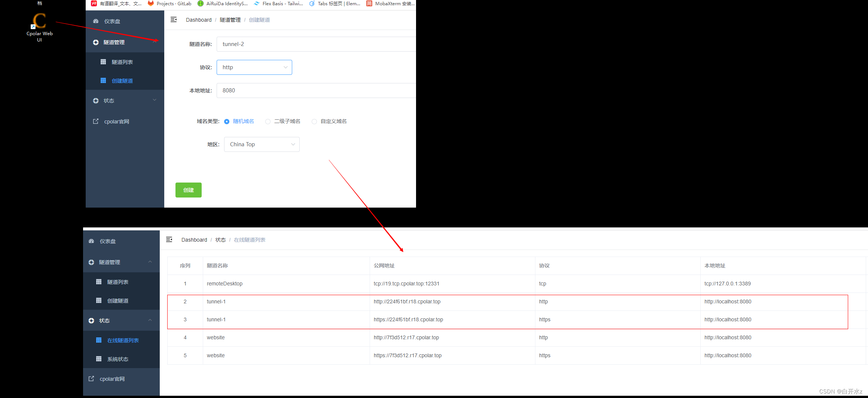Viewport: 868px width, 398px height.
Task: Click 状态 breadcrumb in the bottom panel
Action: (220, 240)
